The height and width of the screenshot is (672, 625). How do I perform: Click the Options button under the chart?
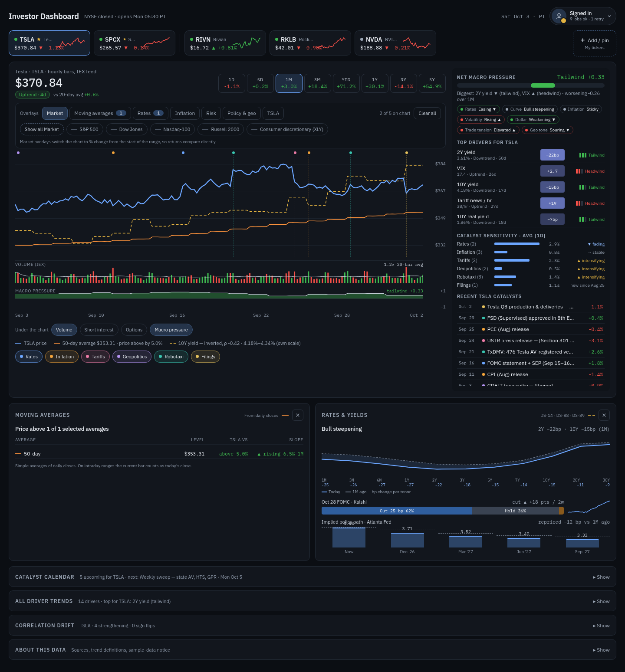[134, 330]
